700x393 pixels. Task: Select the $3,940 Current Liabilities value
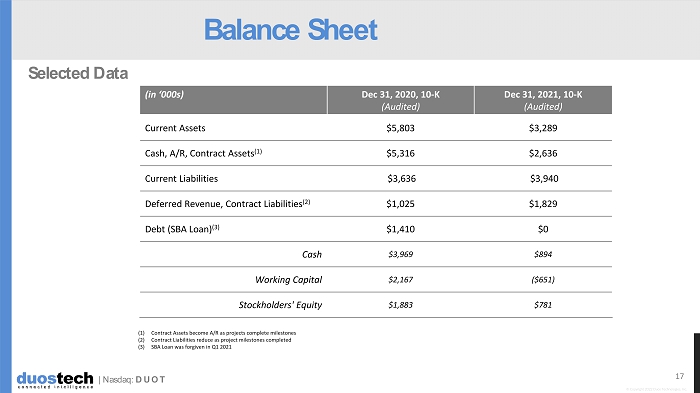click(x=544, y=179)
